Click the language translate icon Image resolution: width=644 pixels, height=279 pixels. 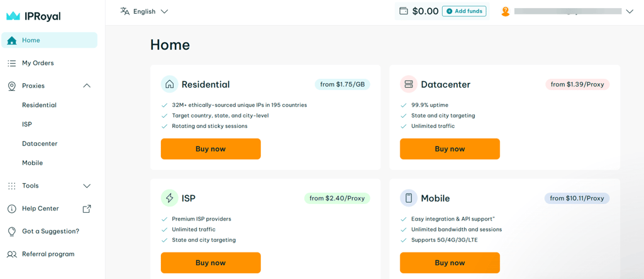click(x=125, y=11)
